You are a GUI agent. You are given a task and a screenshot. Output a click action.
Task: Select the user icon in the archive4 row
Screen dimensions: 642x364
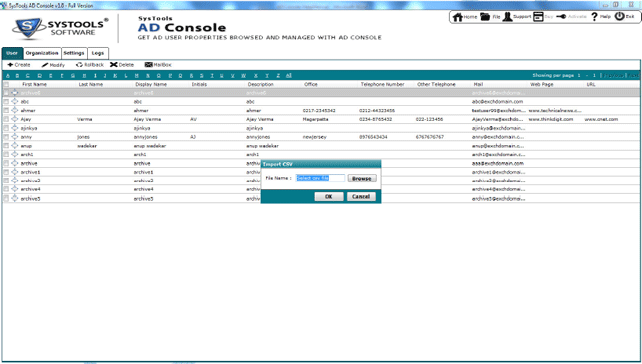[15, 189]
